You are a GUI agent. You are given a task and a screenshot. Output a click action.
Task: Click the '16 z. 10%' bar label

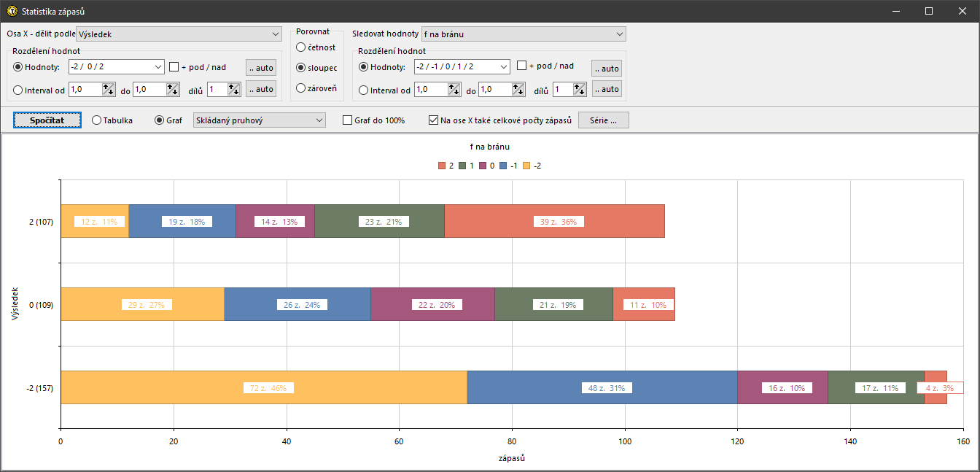(x=787, y=388)
